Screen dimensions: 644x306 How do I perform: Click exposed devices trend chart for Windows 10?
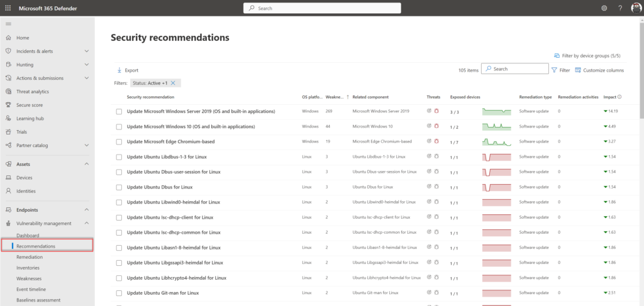[497, 126]
